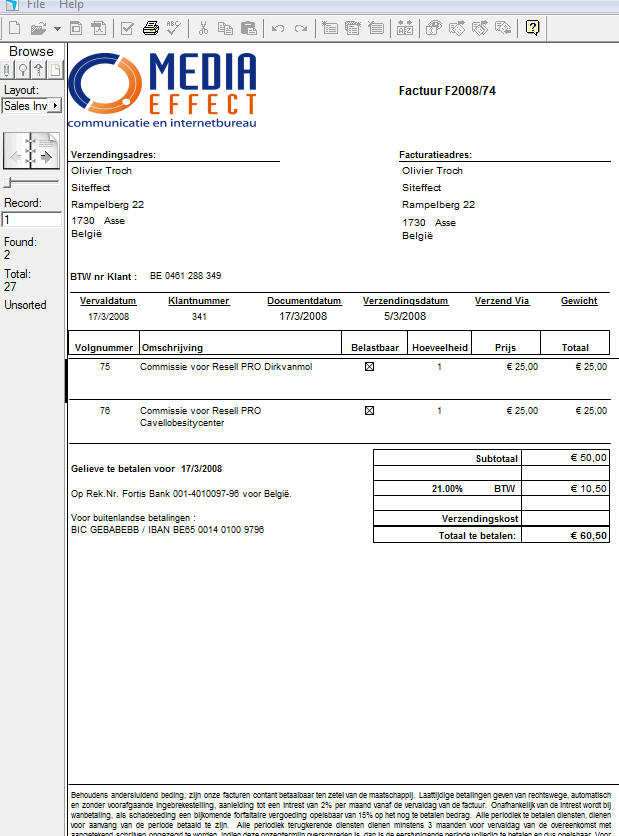Screen dimensions: 619x836
Task: Copy selection using toolbar icon
Action: pos(226,28)
